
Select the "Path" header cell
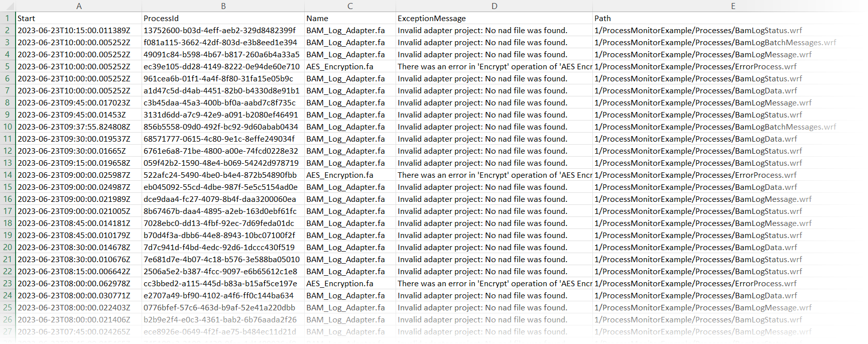coord(602,19)
